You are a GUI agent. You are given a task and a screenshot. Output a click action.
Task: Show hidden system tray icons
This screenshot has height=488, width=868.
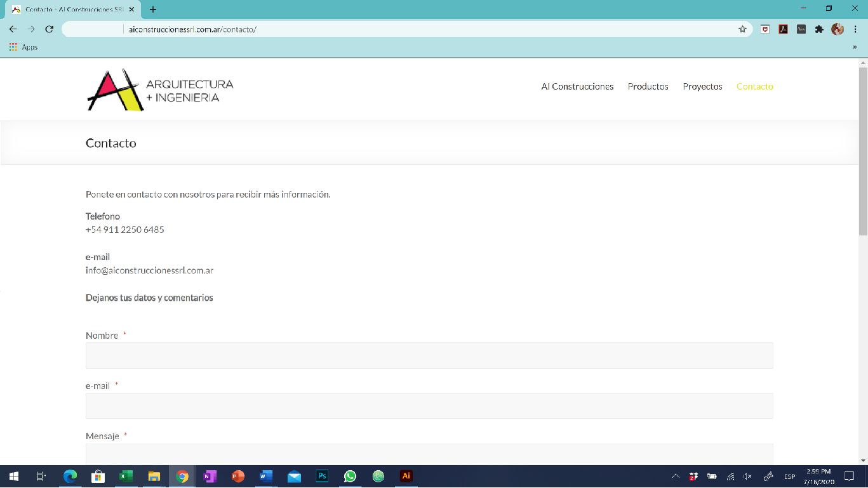click(676, 477)
